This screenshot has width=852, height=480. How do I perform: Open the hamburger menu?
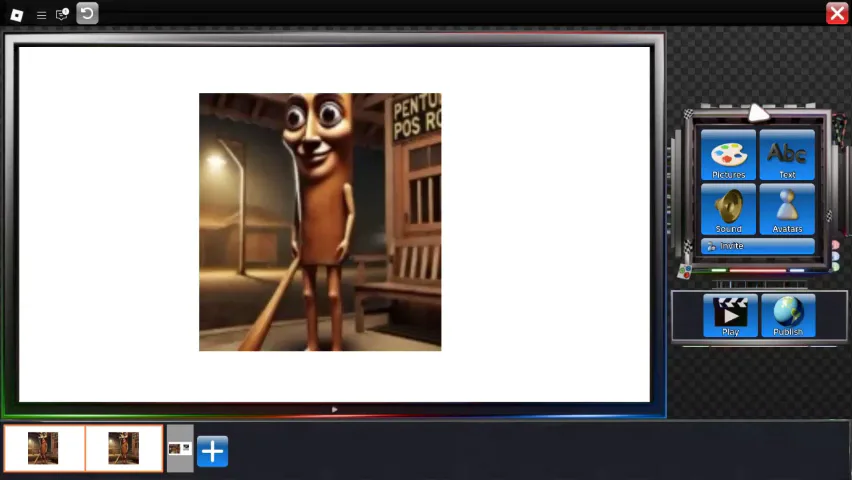click(x=41, y=15)
